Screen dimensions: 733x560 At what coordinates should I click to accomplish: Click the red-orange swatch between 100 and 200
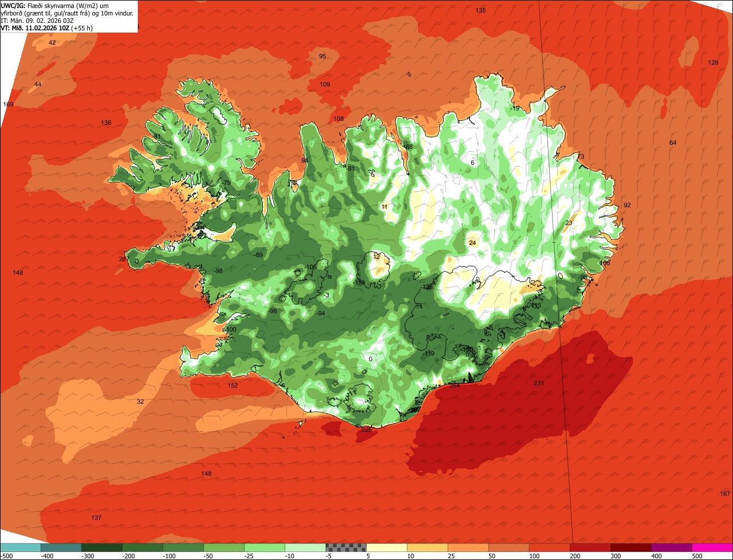[x=549, y=547]
